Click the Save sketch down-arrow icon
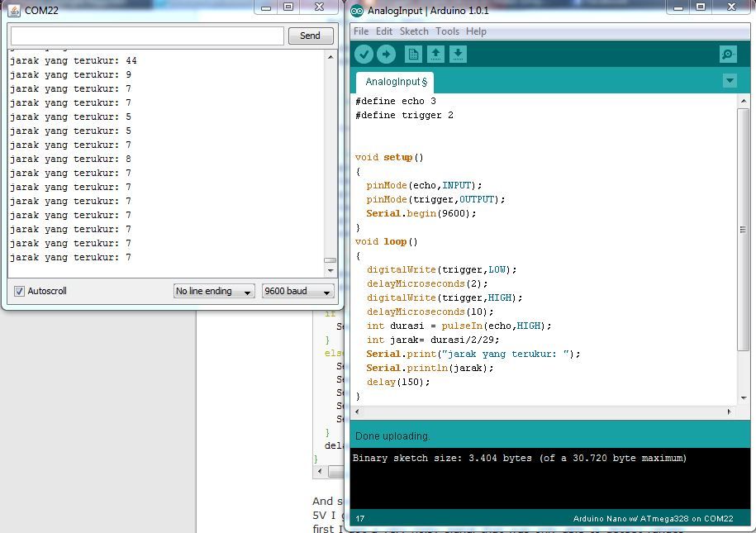Image resolution: width=756 pixels, height=533 pixels. coord(458,55)
